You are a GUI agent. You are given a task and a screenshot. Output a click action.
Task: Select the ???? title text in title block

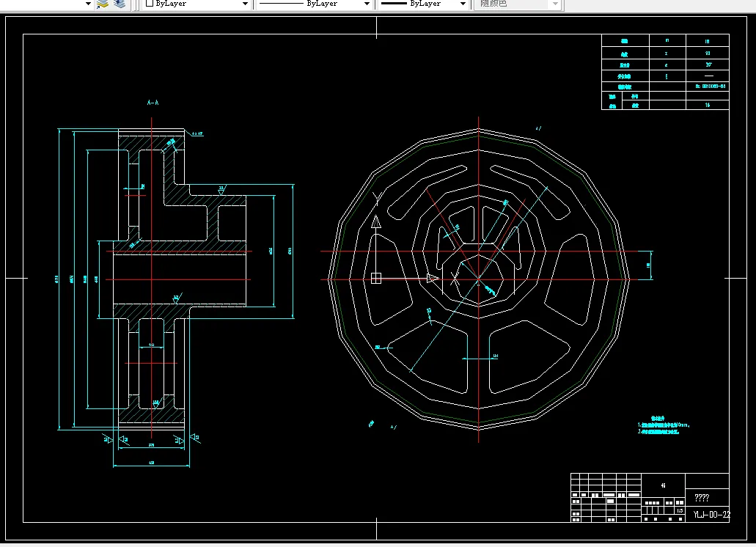tap(702, 498)
